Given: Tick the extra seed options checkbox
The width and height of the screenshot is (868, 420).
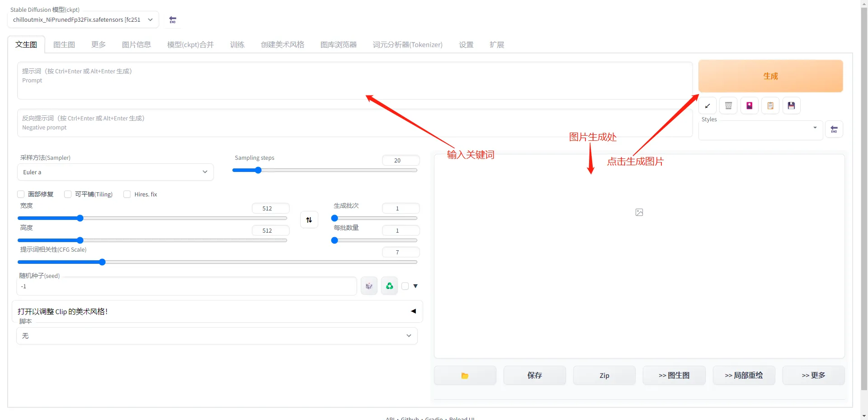Looking at the screenshot, I should point(405,286).
